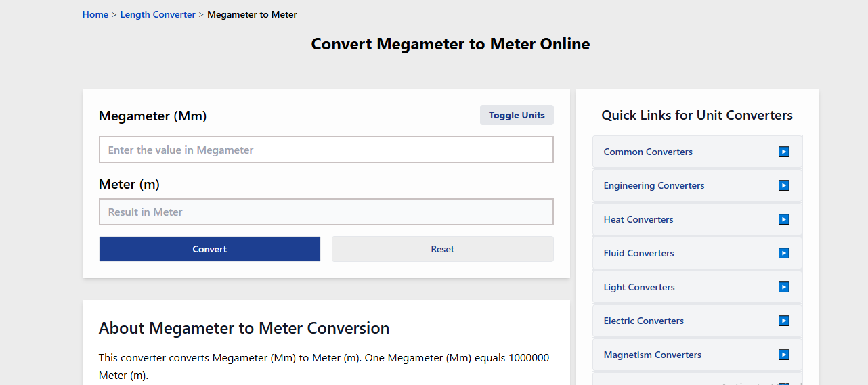Click the Electric Converters arrow icon
Image resolution: width=868 pixels, height=385 pixels.
coord(784,321)
